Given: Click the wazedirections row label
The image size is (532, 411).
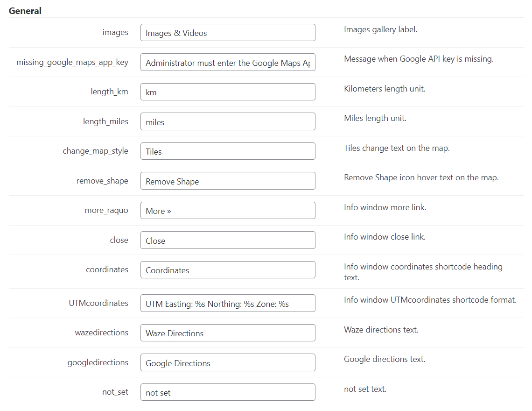Looking at the screenshot, I should click(101, 333).
